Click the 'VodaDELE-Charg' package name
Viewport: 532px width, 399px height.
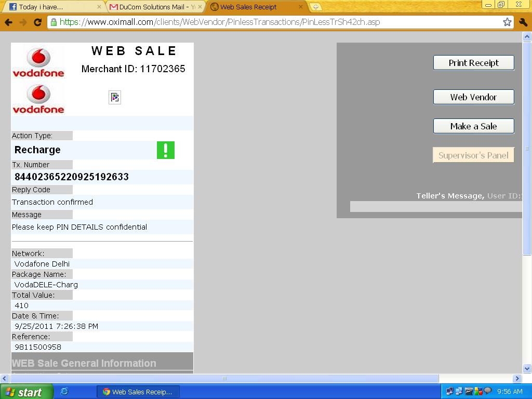pos(46,285)
